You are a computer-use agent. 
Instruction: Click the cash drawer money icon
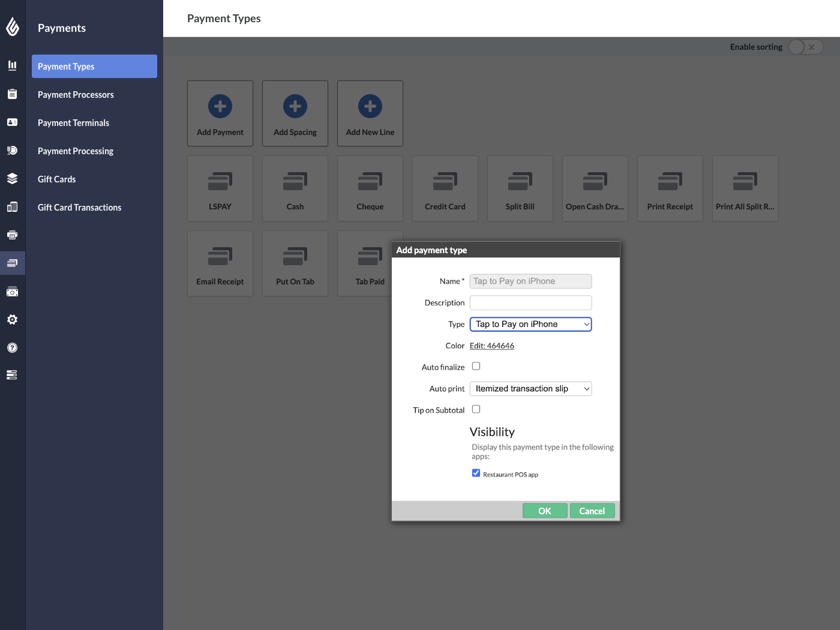point(13,292)
